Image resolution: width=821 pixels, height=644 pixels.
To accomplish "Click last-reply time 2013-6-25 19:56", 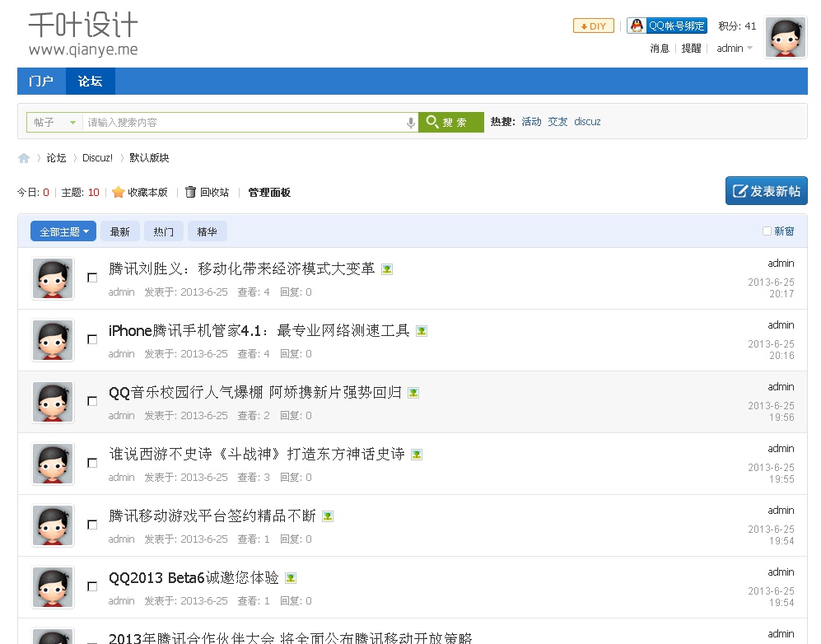I will (771, 412).
